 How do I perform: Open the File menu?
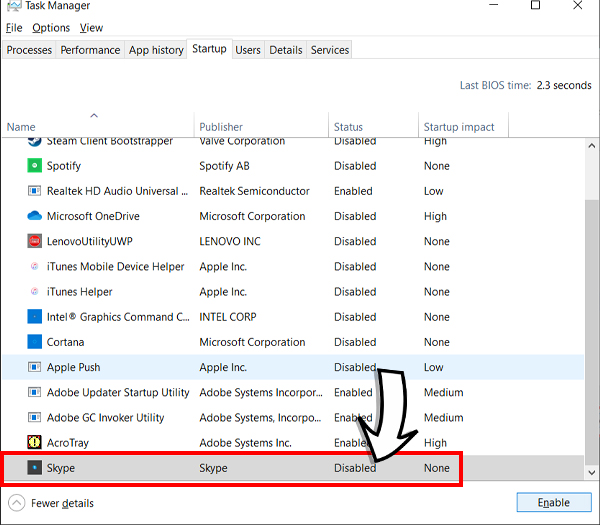[14, 28]
